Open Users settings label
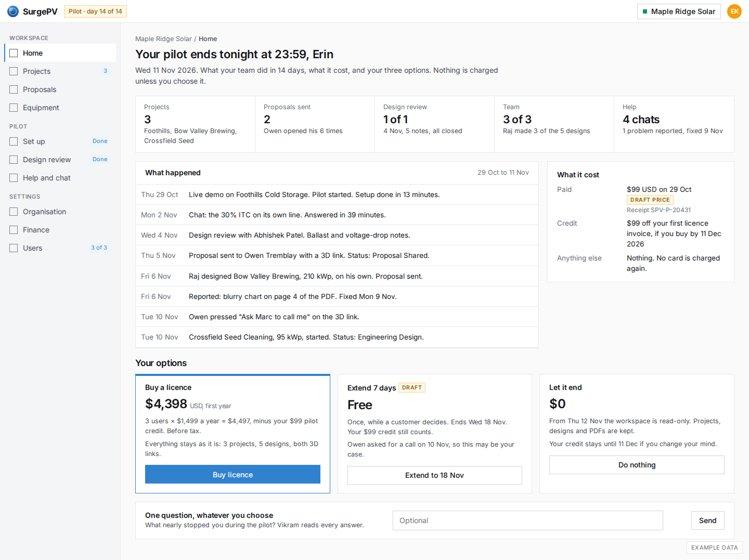Image resolution: width=749 pixels, height=560 pixels. (32, 248)
